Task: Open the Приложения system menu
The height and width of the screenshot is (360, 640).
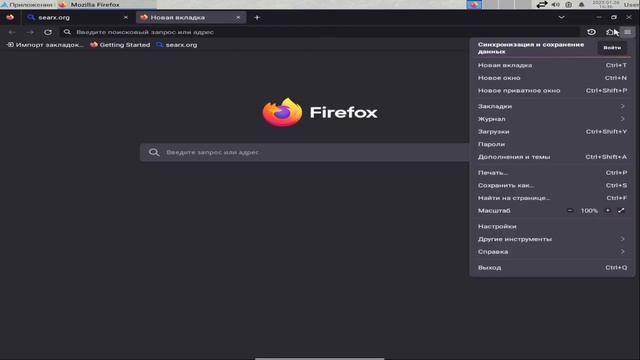Action: 27,5
